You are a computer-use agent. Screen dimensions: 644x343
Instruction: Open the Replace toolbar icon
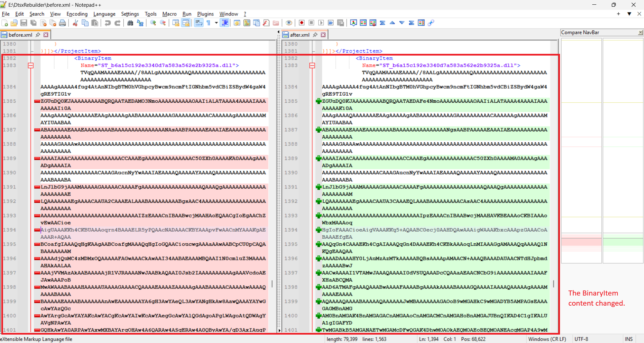point(140,23)
